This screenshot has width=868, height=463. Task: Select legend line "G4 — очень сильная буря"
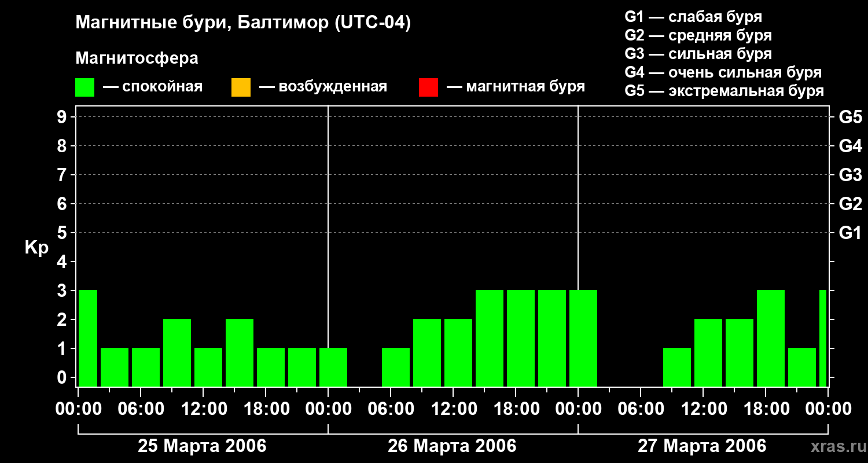723,72
